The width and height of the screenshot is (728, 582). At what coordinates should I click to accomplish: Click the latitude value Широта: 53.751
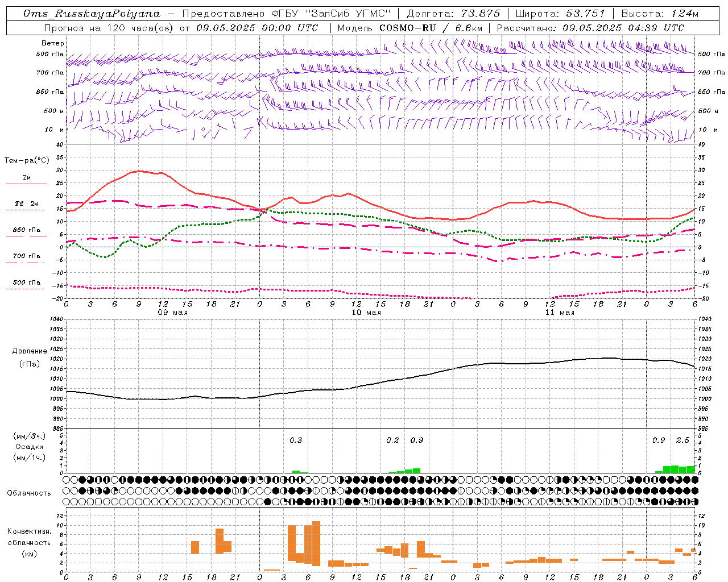pyautogui.click(x=560, y=14)
